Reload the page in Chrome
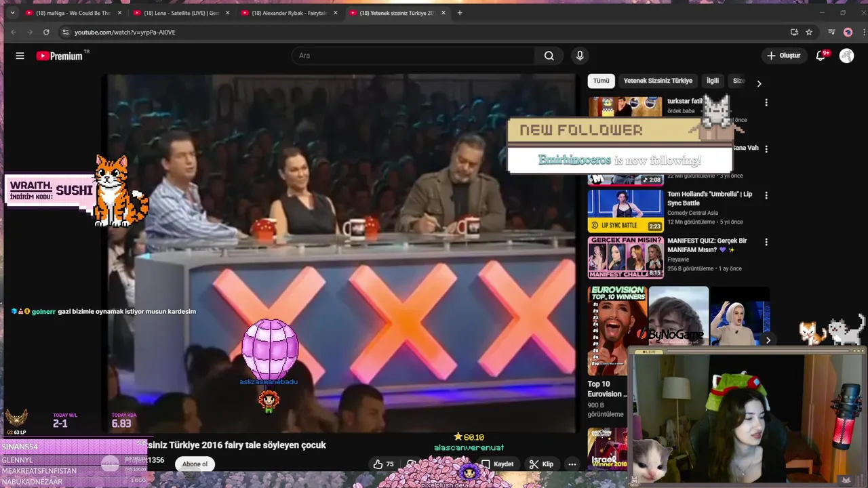This screenshot has height=488, width=868. tap(46, 32)
